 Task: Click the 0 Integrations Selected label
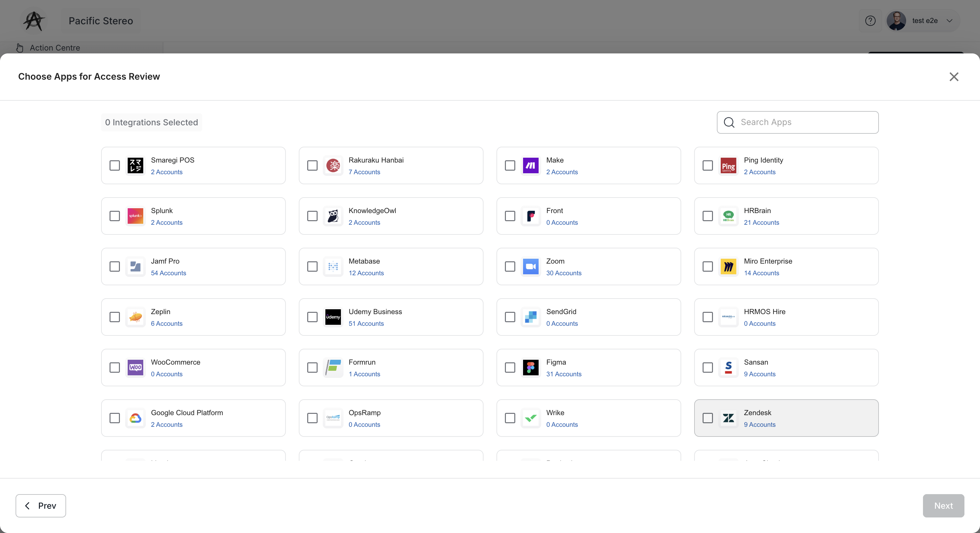pos(151,122)
